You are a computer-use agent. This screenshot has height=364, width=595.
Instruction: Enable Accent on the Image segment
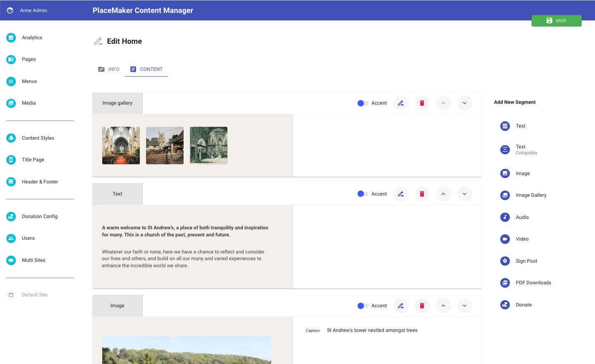[363, 306]
